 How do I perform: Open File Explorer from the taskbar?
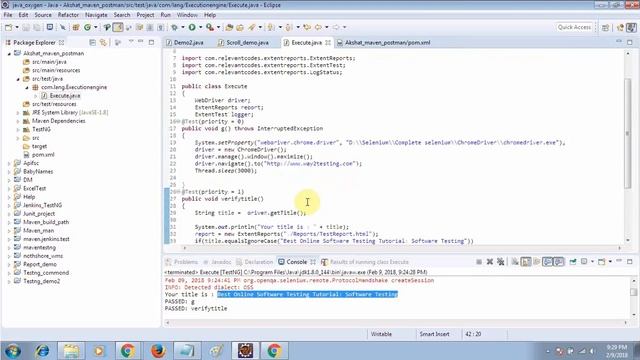point(71,351)
